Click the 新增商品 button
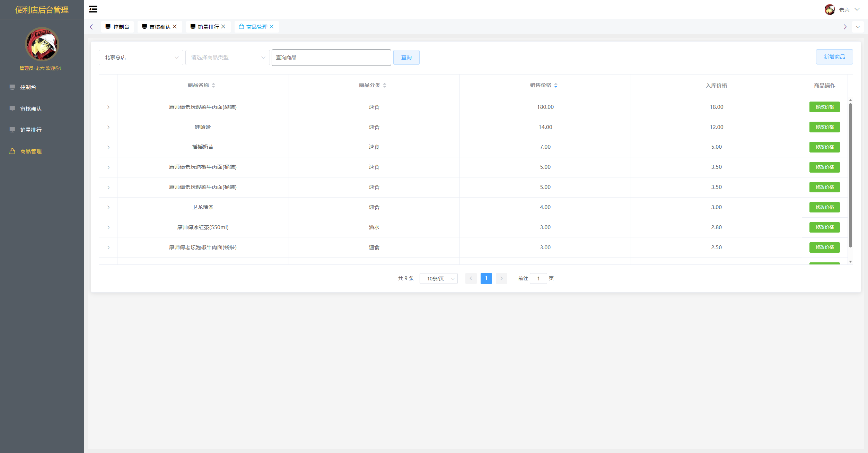Viewport: 868px width, 453px height. pyautogui.click(x=834, y=57)
